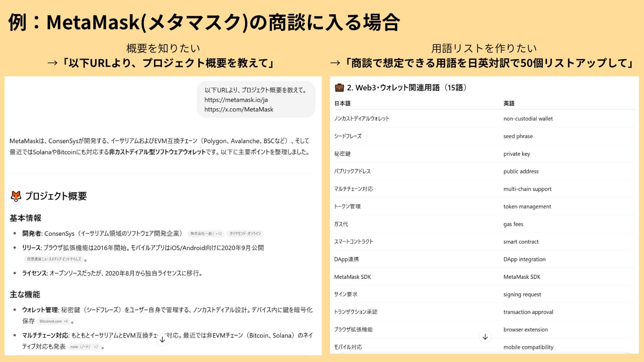Open the ダイヤモンド・オンライン citation chip
This screenshot has height=362, width=644.
pos(245,234)
